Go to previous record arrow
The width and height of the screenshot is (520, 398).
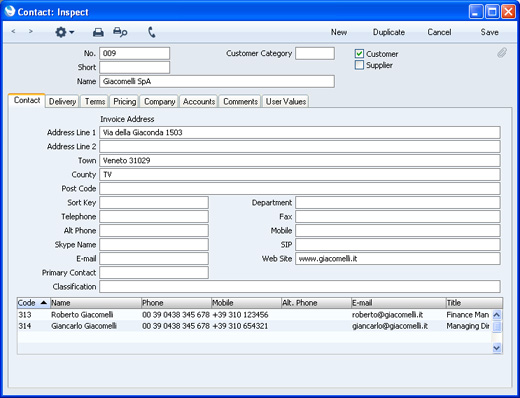point(13,32)
